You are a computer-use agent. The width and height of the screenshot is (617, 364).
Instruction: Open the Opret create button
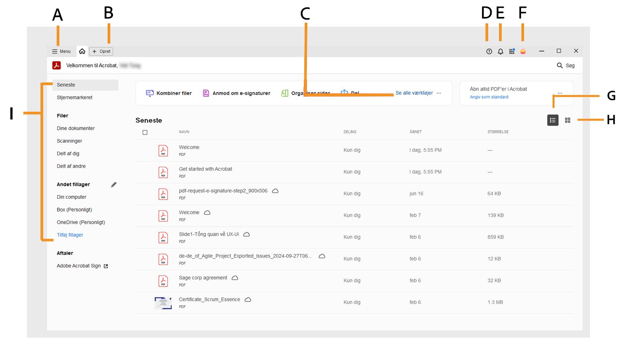coord(101,51)
